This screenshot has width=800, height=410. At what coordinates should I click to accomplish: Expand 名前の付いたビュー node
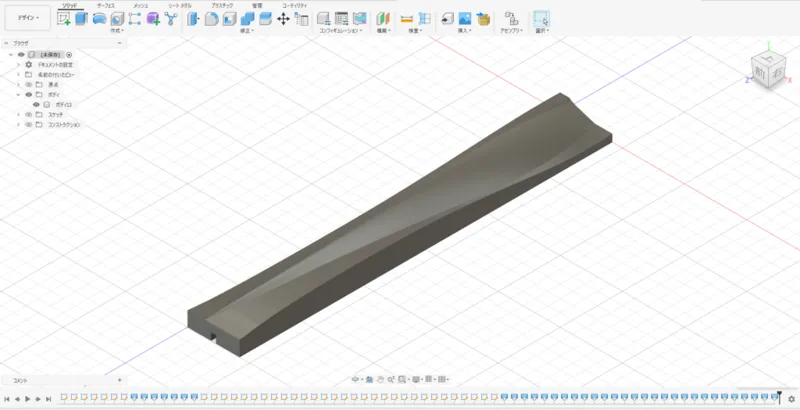18,74
